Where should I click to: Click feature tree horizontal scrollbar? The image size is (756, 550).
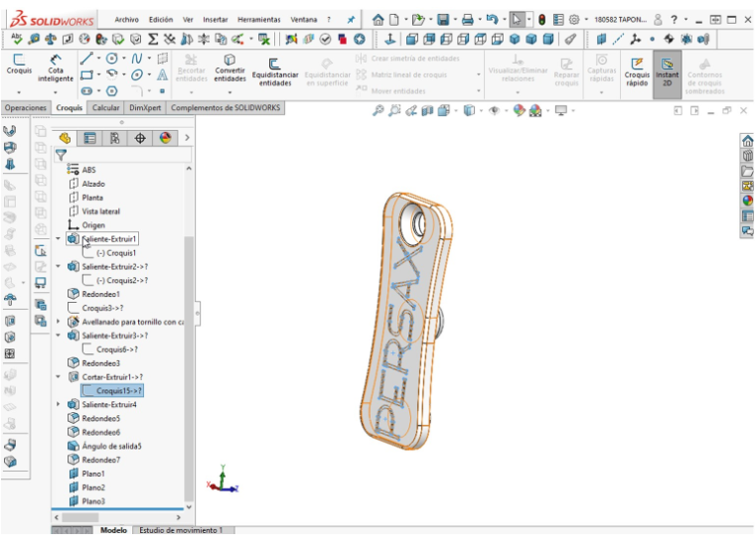(x=80, y=517)
